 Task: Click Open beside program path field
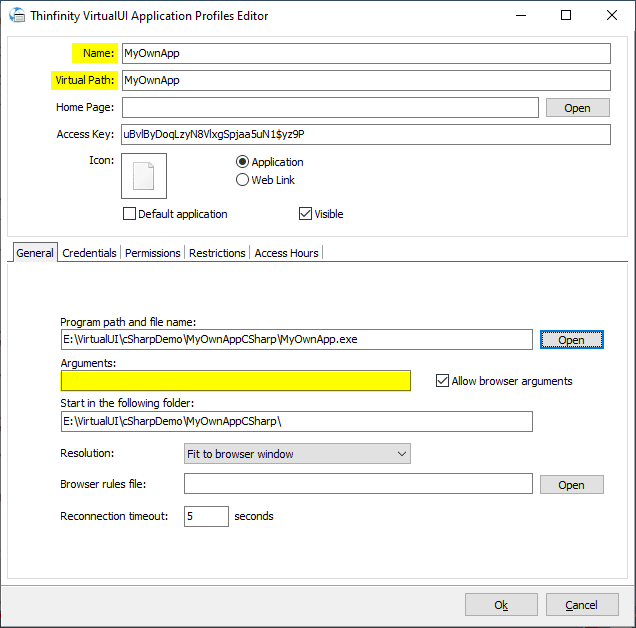572,340
